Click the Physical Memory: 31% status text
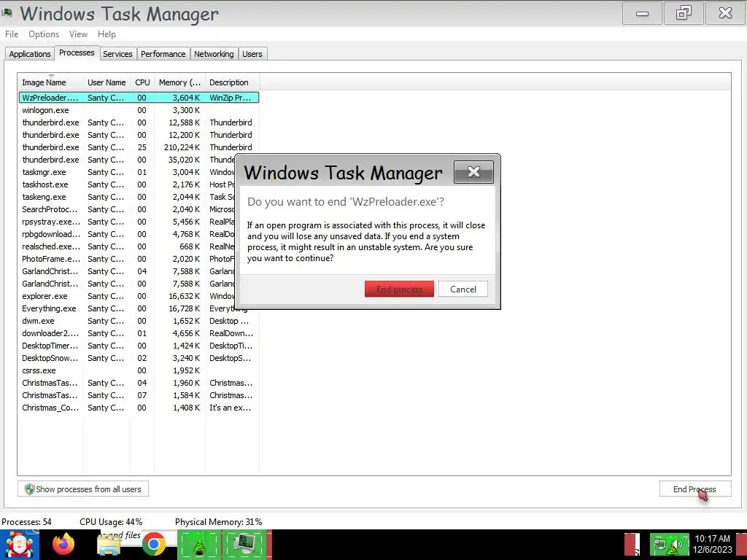 [218, 522]
